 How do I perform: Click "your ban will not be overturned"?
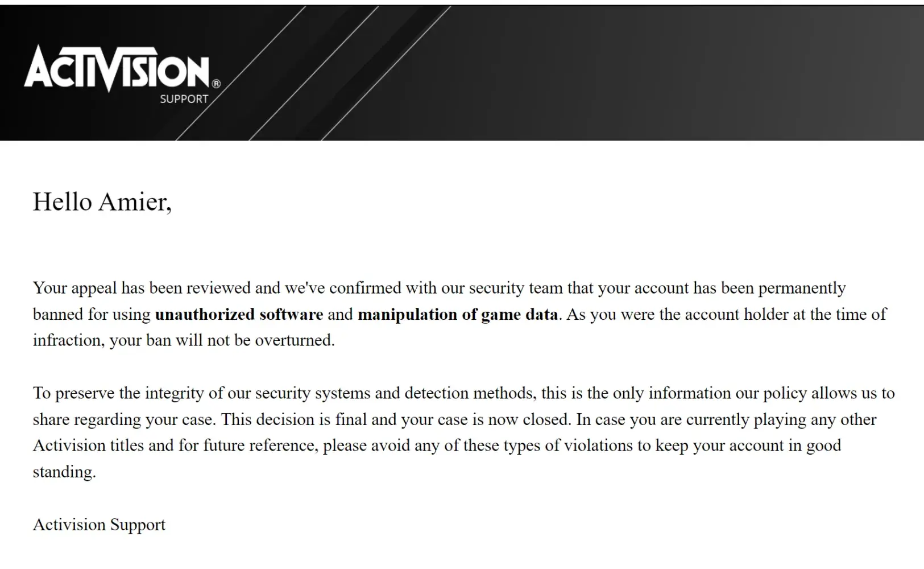[222, 340]
